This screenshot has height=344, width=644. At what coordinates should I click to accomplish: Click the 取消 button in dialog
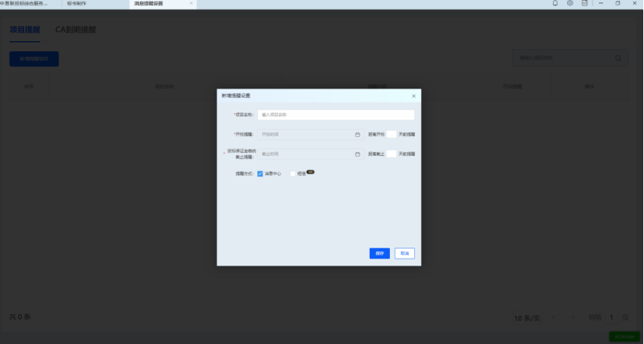(404, 253)
